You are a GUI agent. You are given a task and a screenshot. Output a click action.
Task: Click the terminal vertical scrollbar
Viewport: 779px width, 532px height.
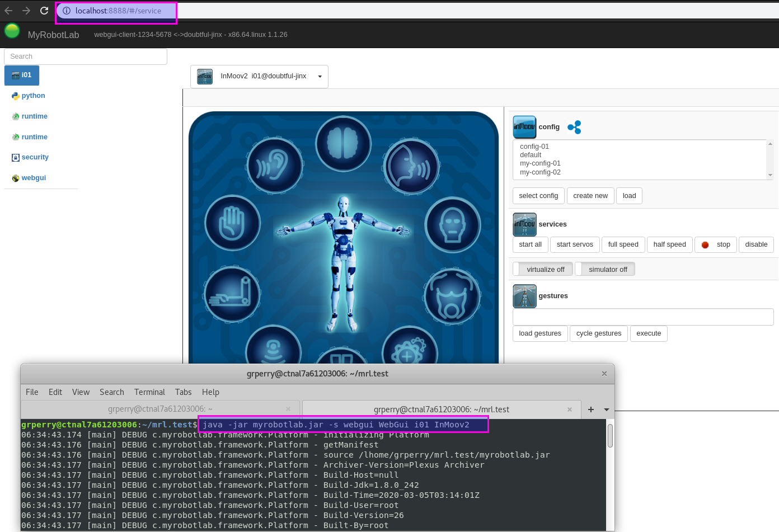pyautogui.click(x=610, y=436)
